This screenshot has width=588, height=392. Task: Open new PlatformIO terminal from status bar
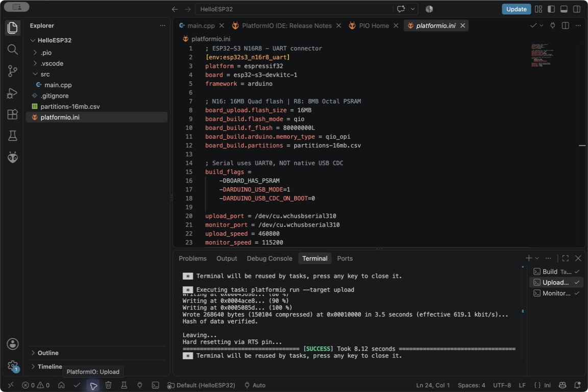155,385
